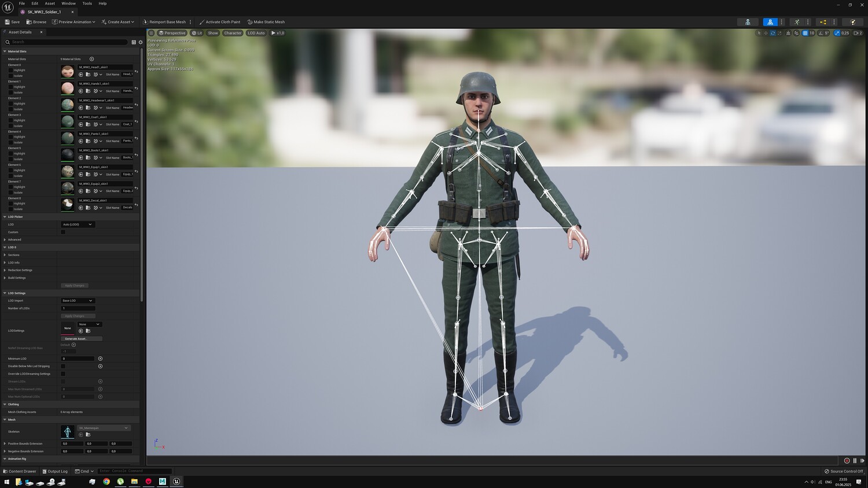Open the Animation Blueprint editor mode

823,22
